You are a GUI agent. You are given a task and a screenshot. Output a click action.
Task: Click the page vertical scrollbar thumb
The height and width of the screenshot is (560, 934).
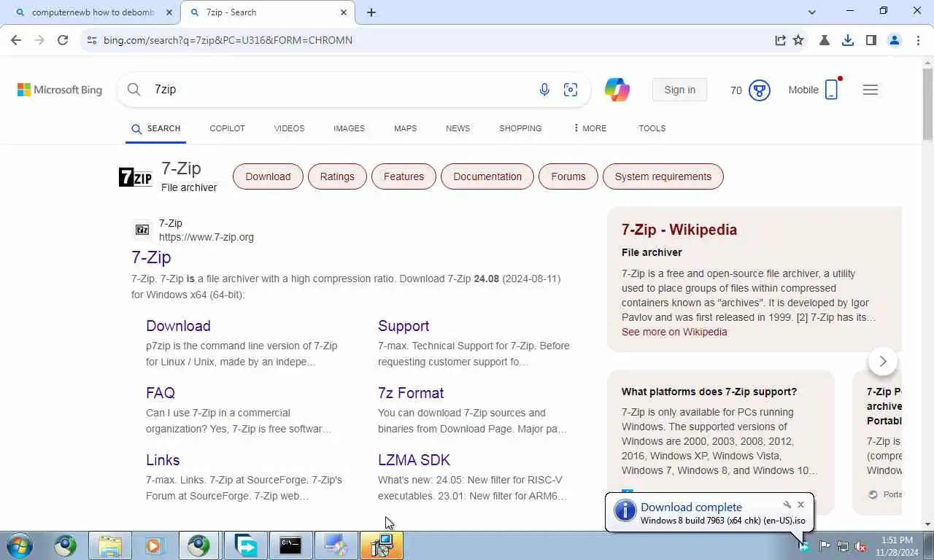(x=927, y=104)
